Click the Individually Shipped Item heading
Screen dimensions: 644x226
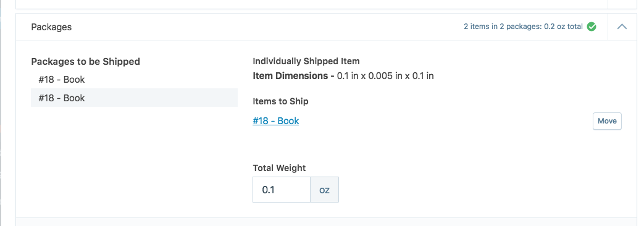[306, 61]
